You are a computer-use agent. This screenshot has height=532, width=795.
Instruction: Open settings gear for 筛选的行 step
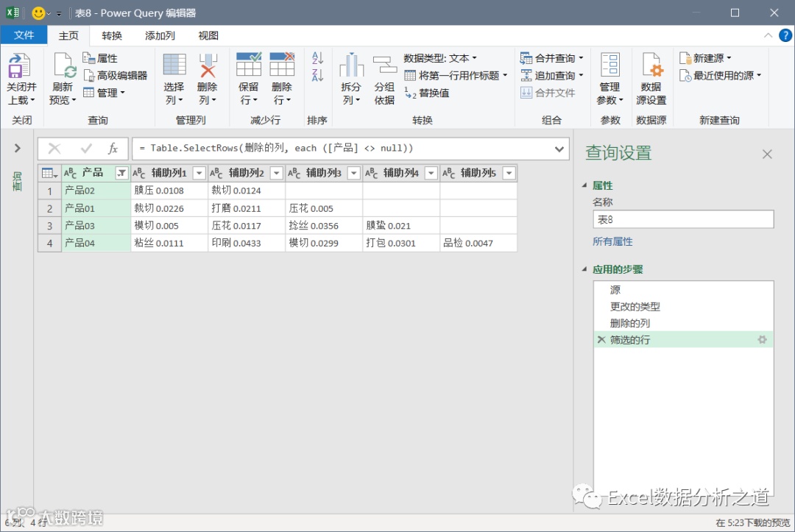(x=762, y=339)
